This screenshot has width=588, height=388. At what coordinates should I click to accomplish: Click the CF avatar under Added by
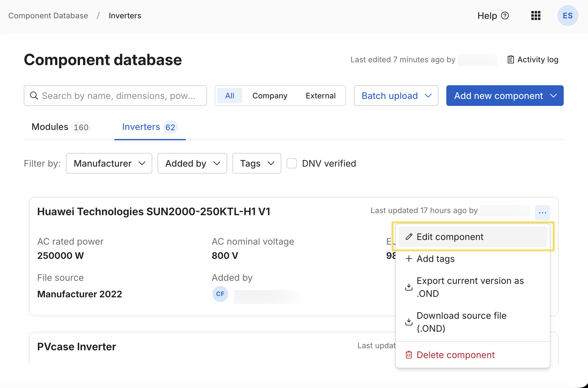click(220, 294)
